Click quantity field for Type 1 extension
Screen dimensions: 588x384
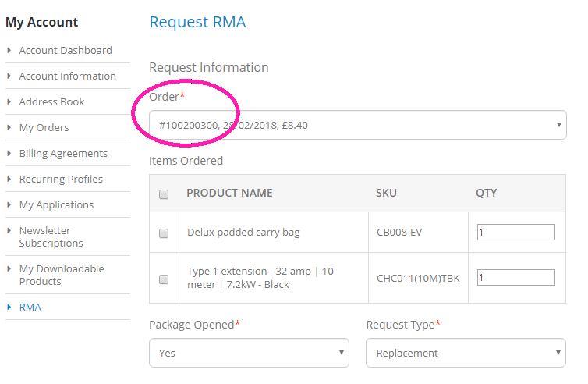tap(515, 278)
